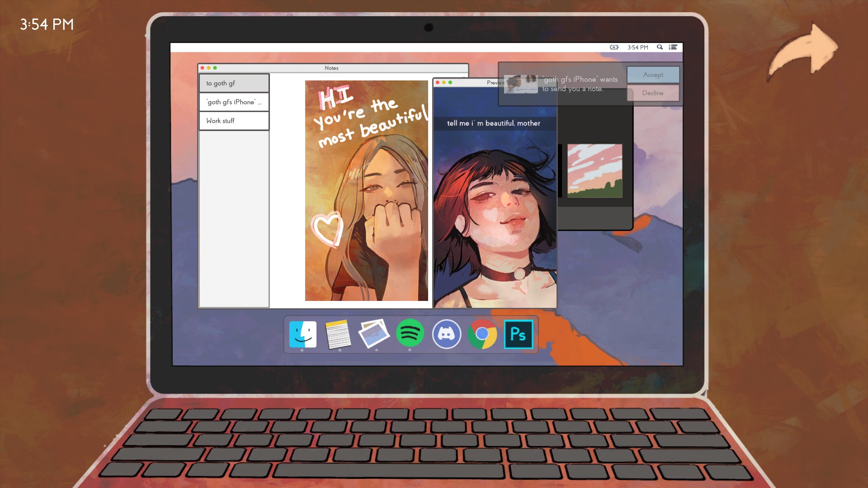868x488 pixels.
Task: Close the Preview window with the red button
Action: (x=438, y=82)
